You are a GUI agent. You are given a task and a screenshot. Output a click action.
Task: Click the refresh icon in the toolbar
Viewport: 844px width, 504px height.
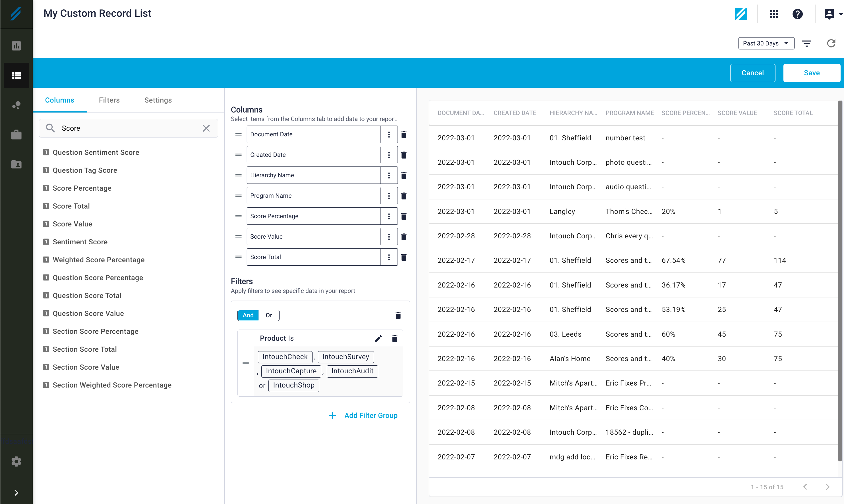pos(831,43)
